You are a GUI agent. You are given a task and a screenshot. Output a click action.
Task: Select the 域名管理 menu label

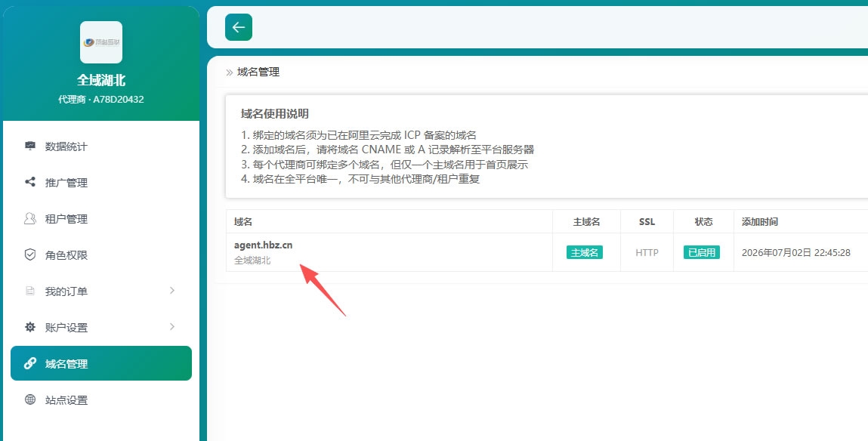pyautogui.click(x=66, y=364)
